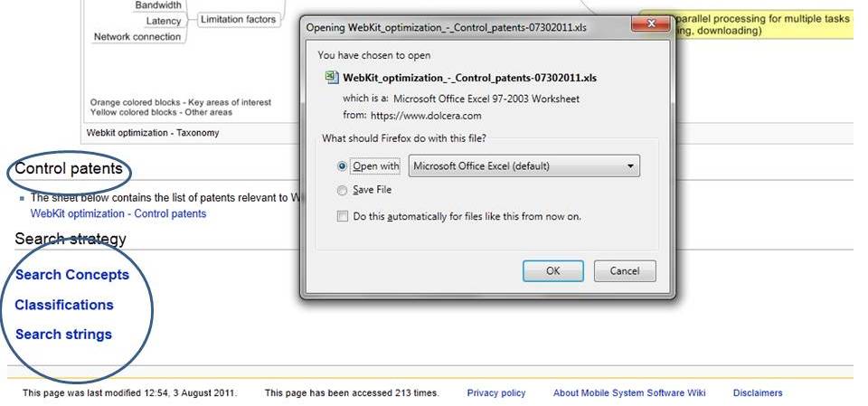Screen dimensions: 868x406
Task: Select the Limitation factors diagram block
Action: 238,20
